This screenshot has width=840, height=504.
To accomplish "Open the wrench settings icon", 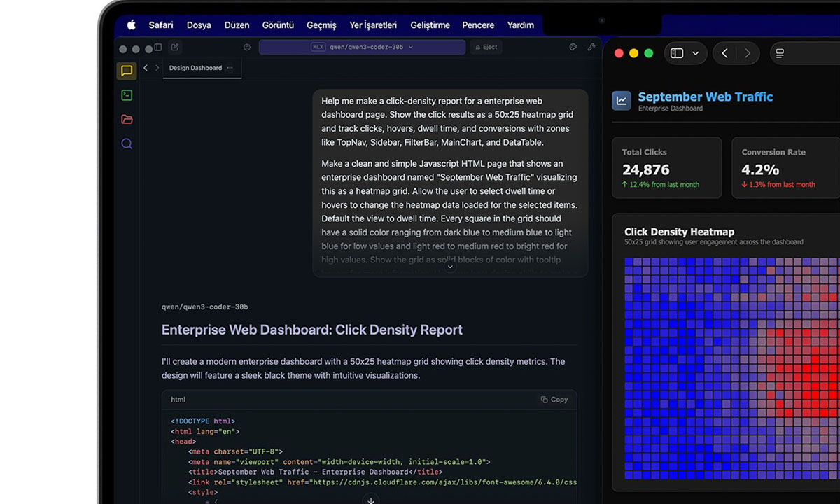I will pos(591,48).
